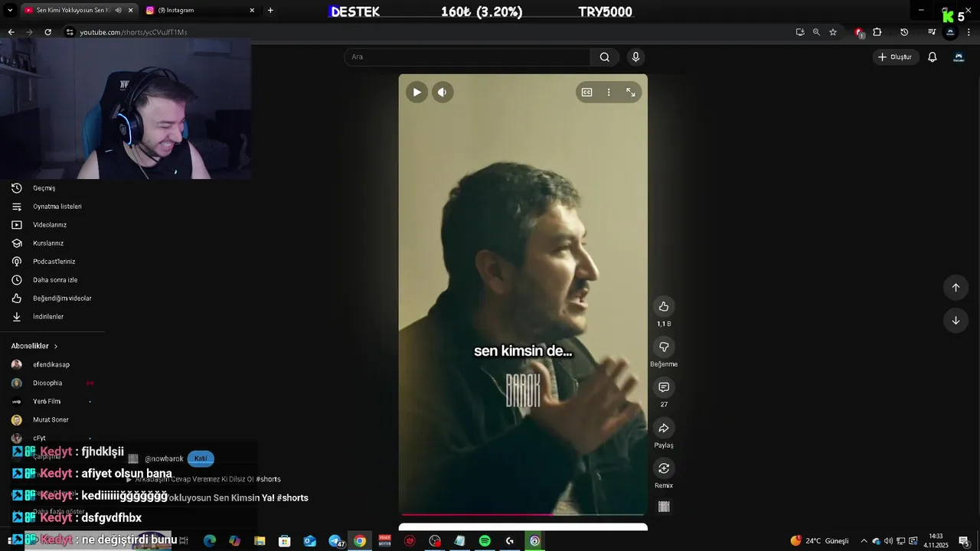Click the search magnifier button
This screenshot has height=551, width=980.
click(605, 57)
